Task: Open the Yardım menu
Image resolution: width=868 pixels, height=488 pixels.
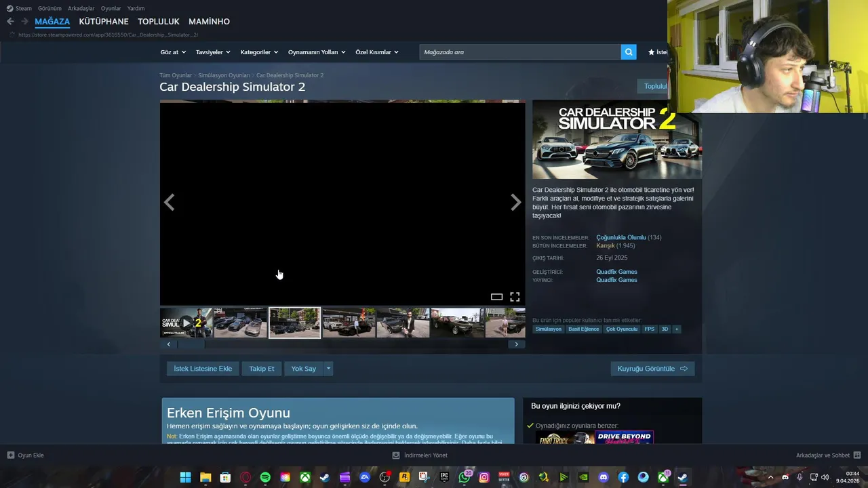Action: point(136,8)
